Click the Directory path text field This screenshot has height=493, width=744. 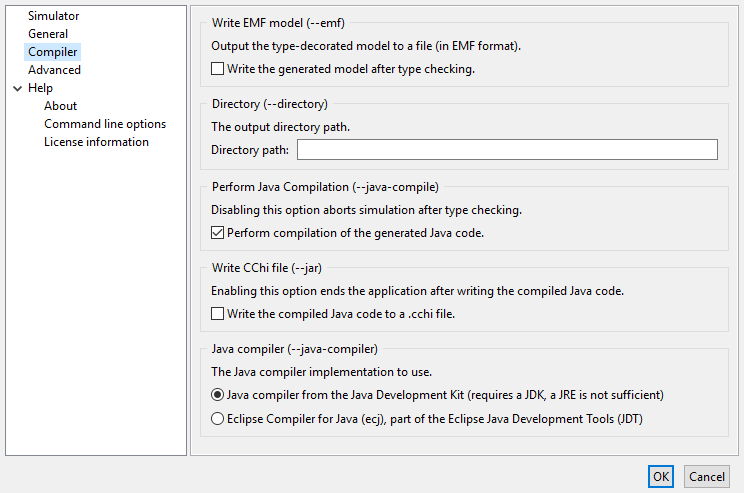(x=507, y=150)
